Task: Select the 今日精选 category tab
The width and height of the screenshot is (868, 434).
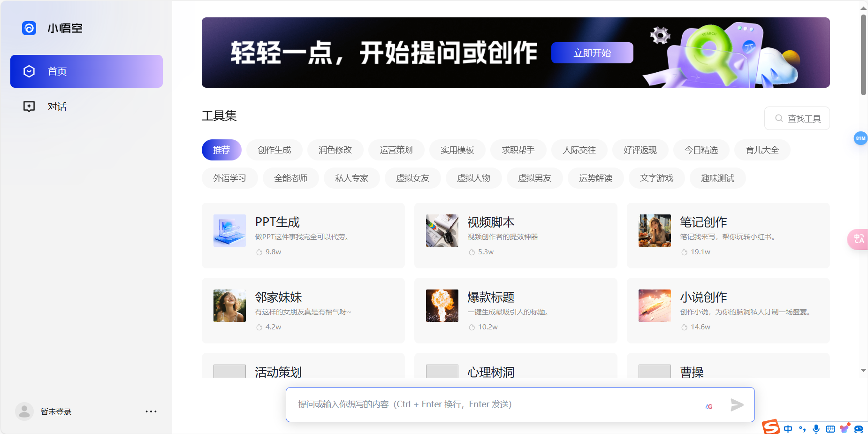Action: (x=701, y=150)
